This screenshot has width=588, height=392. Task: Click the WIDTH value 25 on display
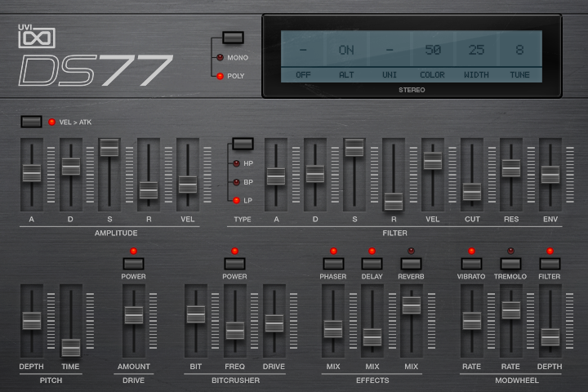[476, 50]
